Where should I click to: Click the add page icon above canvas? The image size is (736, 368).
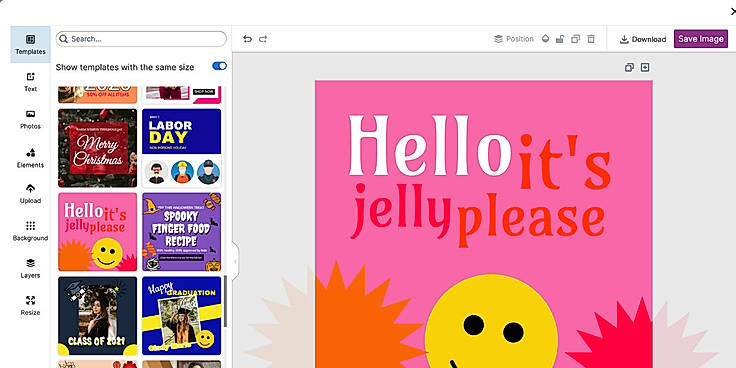(x=645, y=68)
